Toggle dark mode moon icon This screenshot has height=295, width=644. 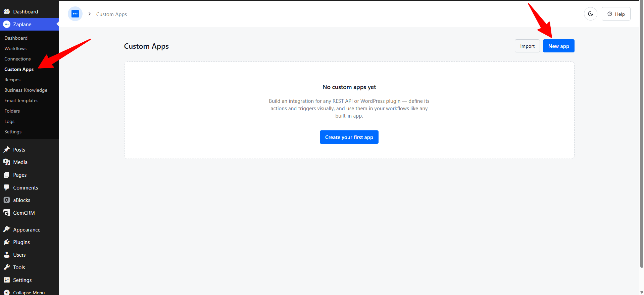pos(590,14)
